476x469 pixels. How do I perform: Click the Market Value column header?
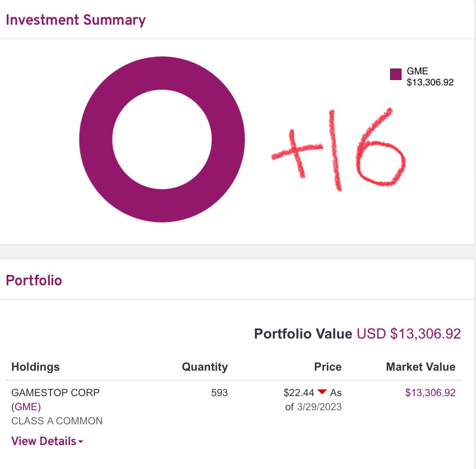(x=420, y=367)
